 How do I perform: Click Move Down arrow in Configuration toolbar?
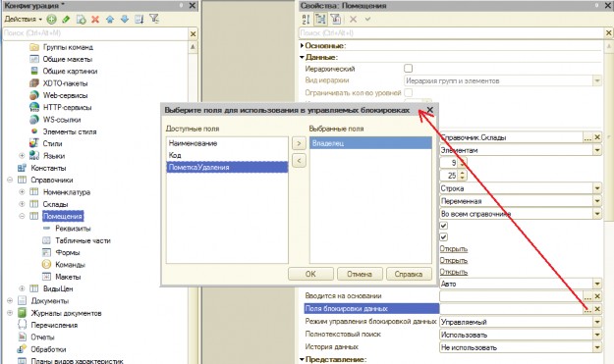pyautogui.click(x=125, y=20)
